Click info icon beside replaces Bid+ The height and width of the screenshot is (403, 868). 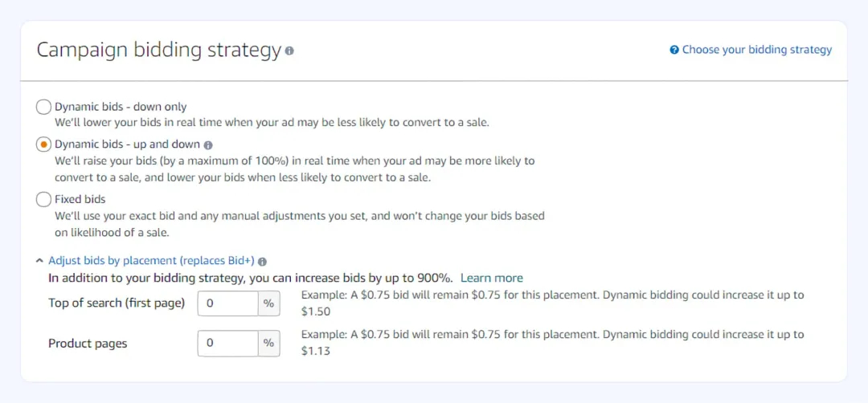point(263,261)
